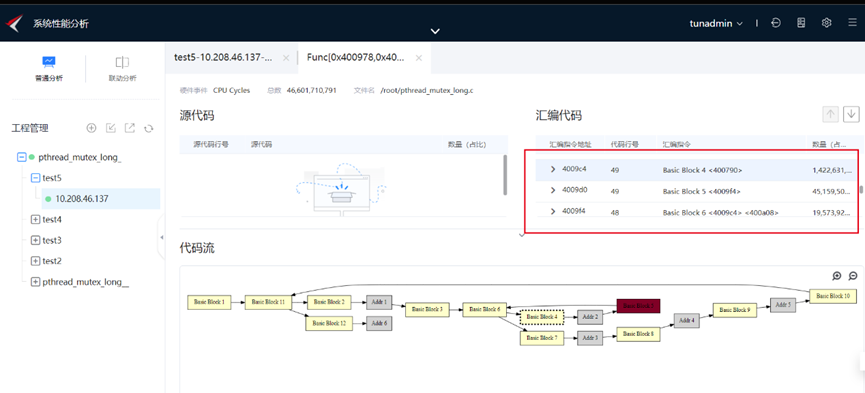Collapse the code panels with chevron

[x=521, y=235]
